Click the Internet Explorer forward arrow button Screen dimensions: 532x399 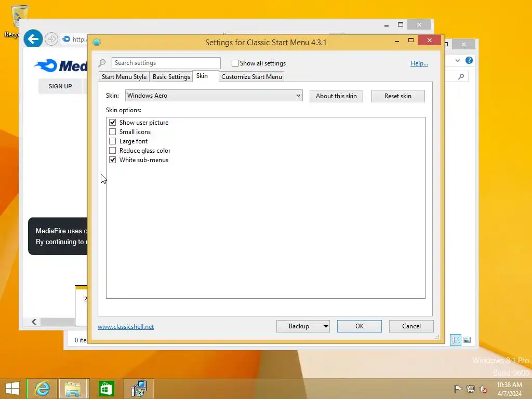click(x=51, y=39)
